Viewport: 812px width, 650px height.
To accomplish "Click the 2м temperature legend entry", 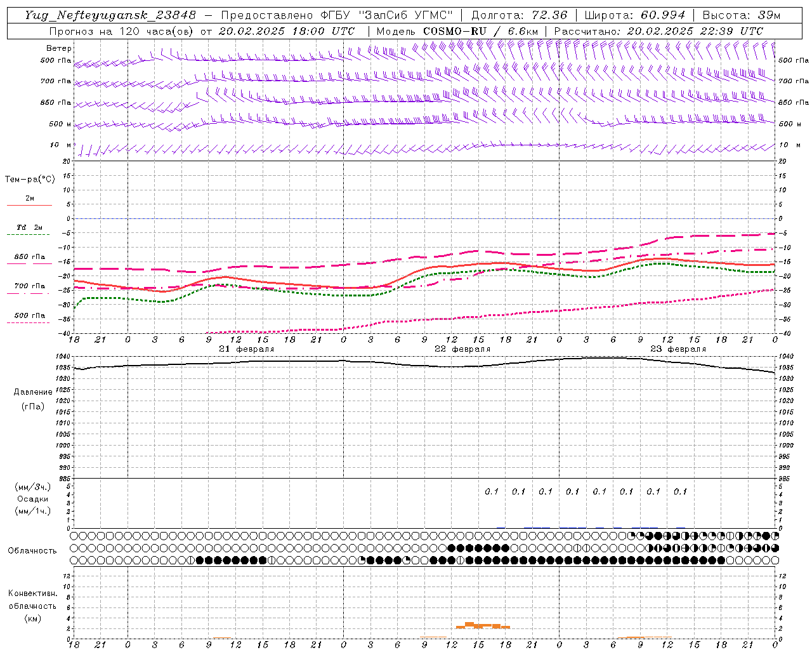I will tap(29, 199).
